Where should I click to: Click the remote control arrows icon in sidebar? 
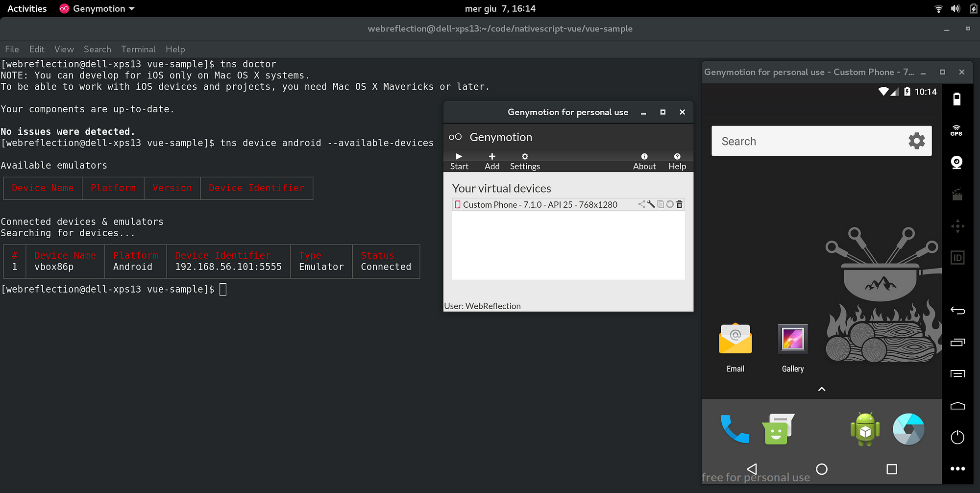pos(957,226)
